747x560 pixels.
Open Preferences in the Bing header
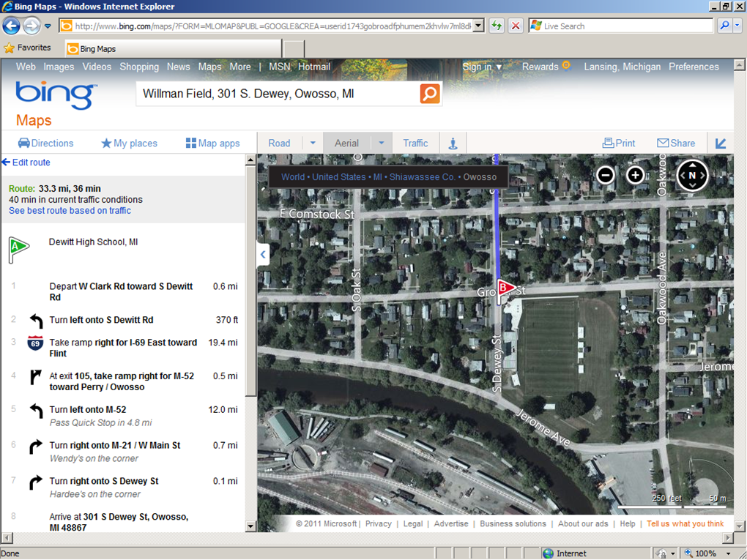click(694, 67)
